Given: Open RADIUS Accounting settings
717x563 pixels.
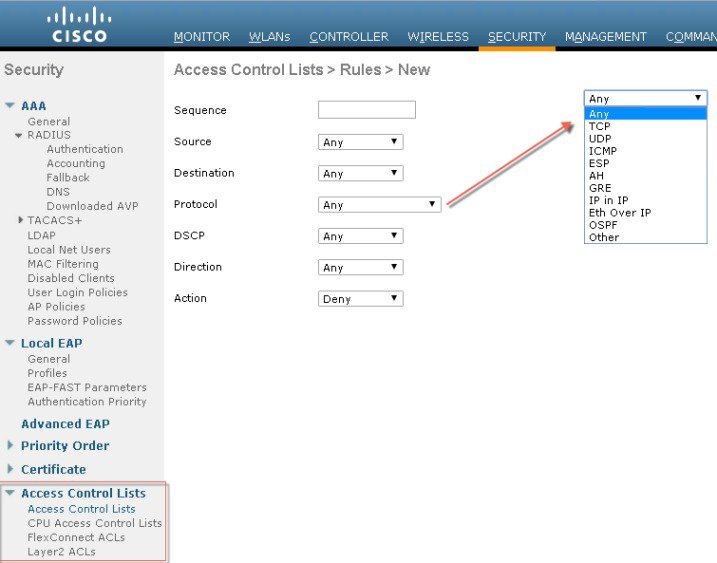Looking at the screenshot, I should (76, 163).
